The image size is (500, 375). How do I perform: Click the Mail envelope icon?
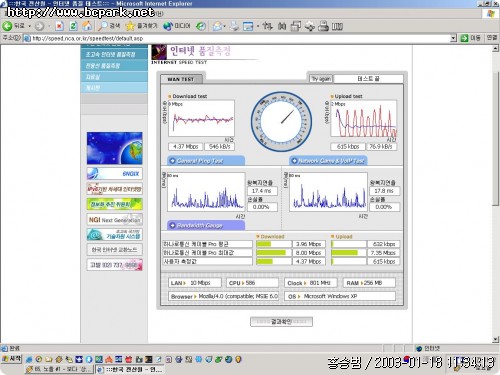pyautogui.click(x=218, y=26)
